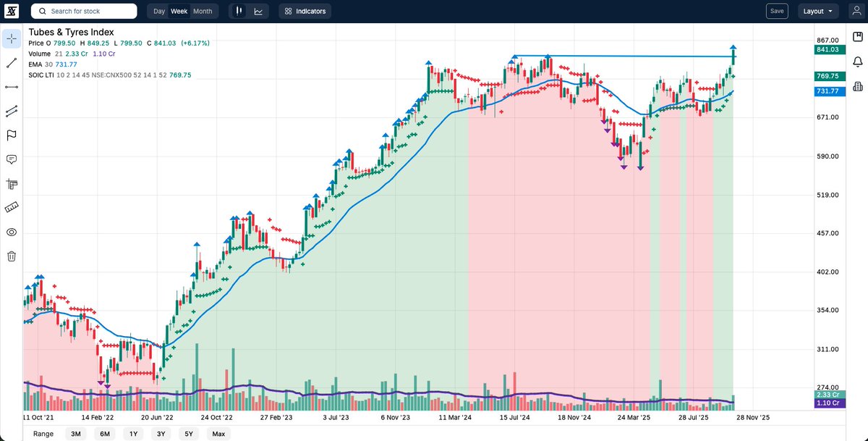Select the Week timeframe
Image resolution: width=868 pixels, height=441 pixels.
[x=179, y=11]
